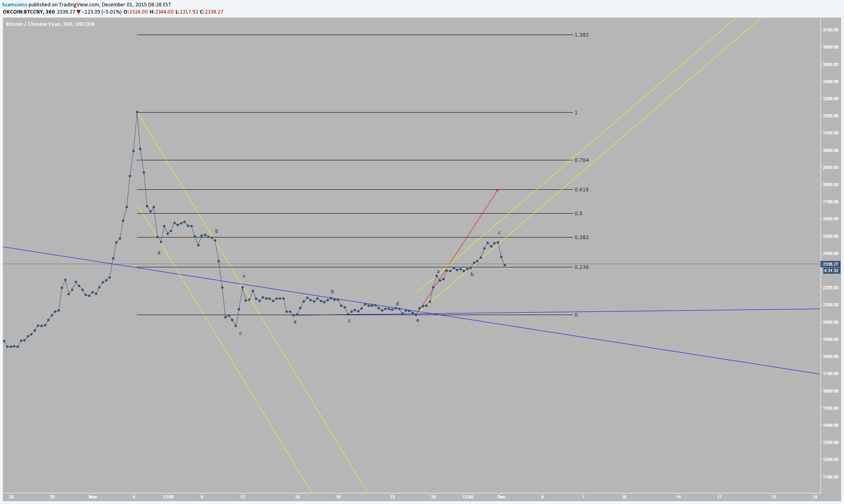This screenshot has width=844, height=504.
Task: Click the 0.5 Fibonacci level label
Action: pos(578,214)
